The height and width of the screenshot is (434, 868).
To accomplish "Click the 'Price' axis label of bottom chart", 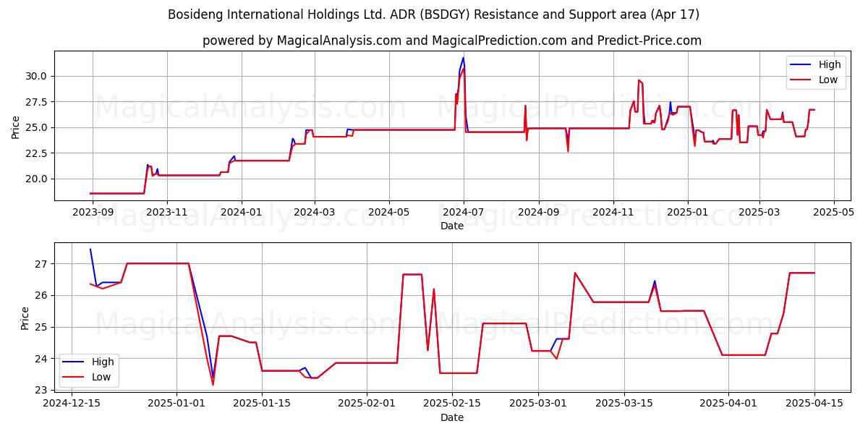I will (25, 318).
